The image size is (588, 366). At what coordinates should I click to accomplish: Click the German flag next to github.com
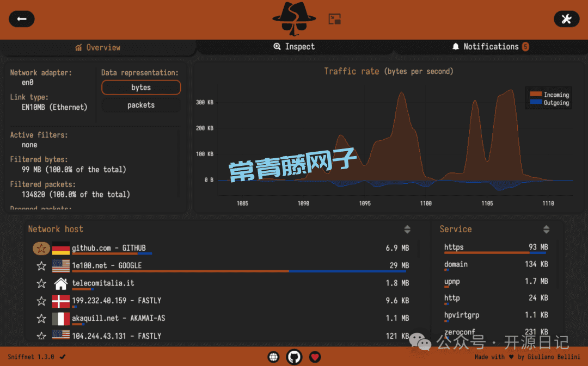pyautogui.click(x=61, y=248)
